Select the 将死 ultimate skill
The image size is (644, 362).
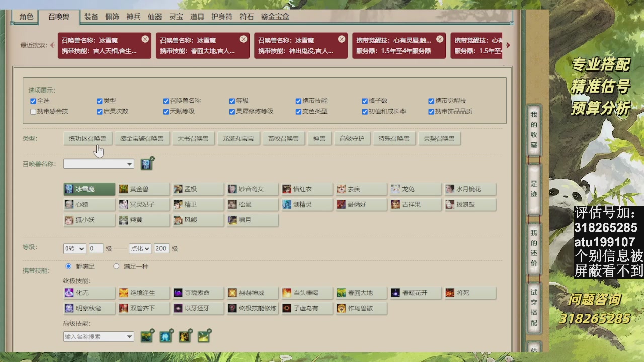[x=470, y=293]
